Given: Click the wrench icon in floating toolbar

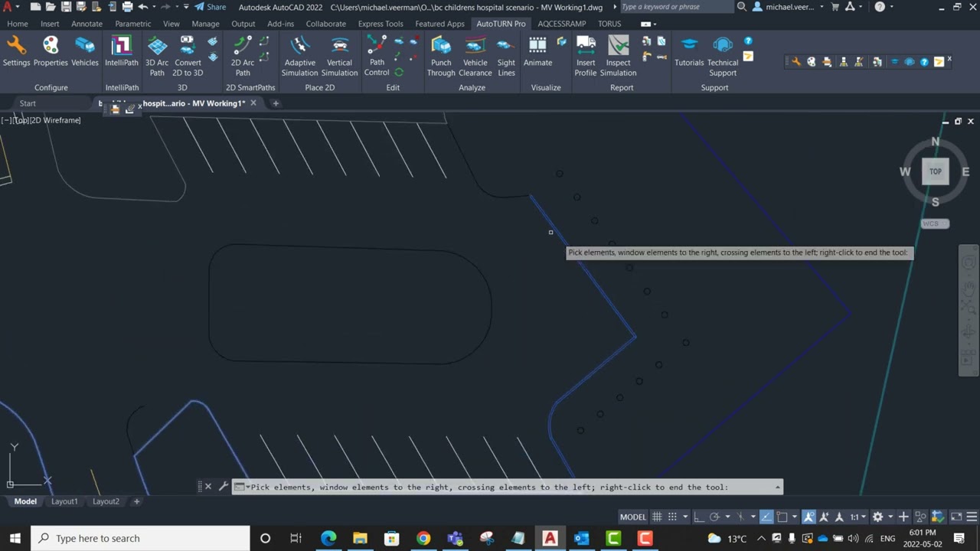Looking at the screenshot, I should pos(796,61).
